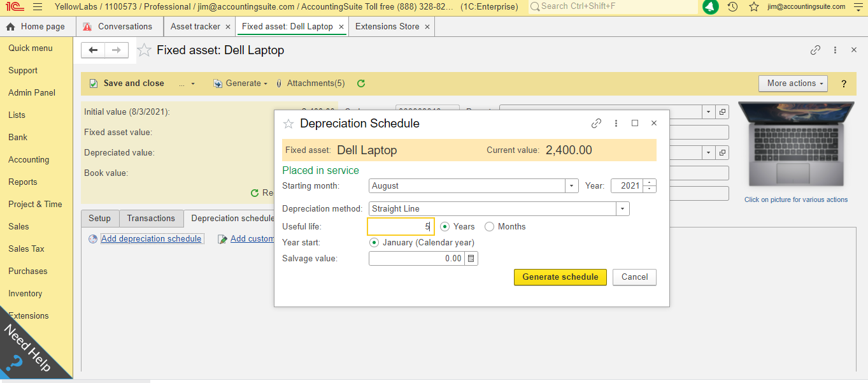Open Support in sidebar
Screen dimensions: 868x383
point(23,71)
